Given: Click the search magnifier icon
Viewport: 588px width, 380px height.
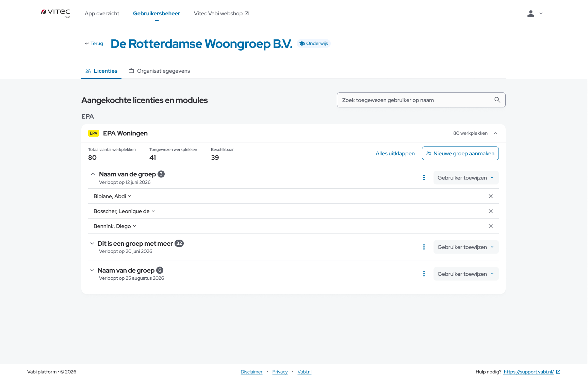Looking at the screenshot, I should point(497,100).
